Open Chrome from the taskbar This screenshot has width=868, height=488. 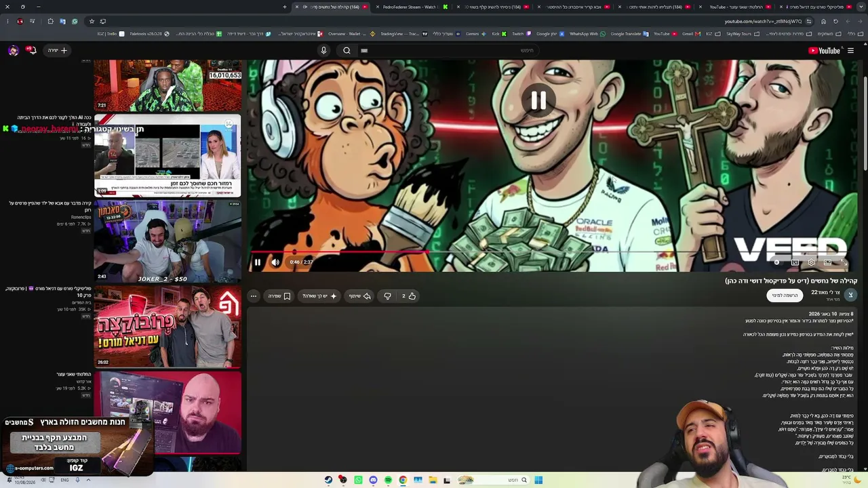[403, 481]
